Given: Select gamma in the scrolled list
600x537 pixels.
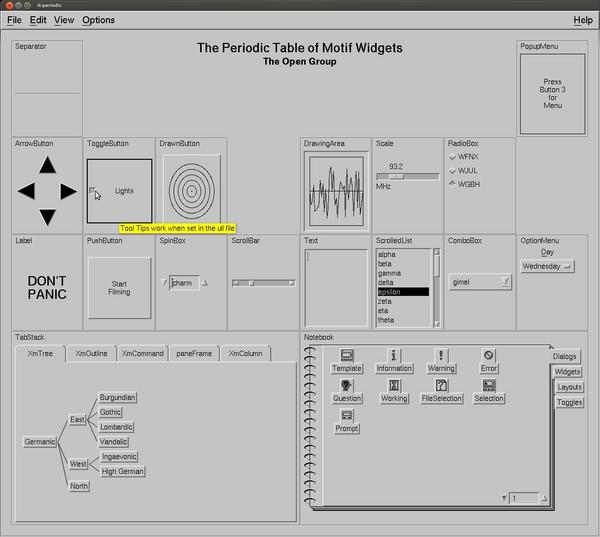Looking at the screenshot, I should pos(403,273).
